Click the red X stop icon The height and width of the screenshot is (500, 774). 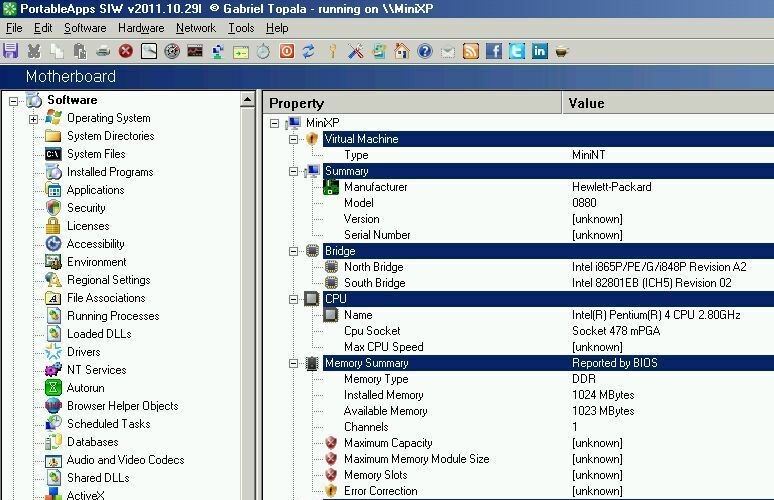126,51
